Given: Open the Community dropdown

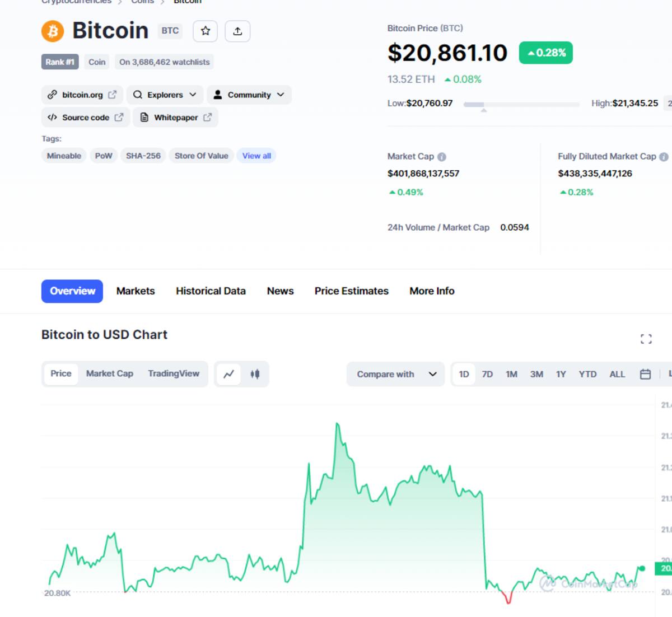Looking at the screenshot, I should coord(249,95).
